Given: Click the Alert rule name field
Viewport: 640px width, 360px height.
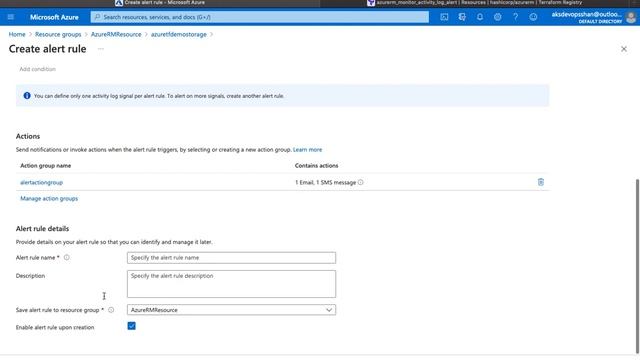Looking at the screenshot, I should [x=231, y=258].
